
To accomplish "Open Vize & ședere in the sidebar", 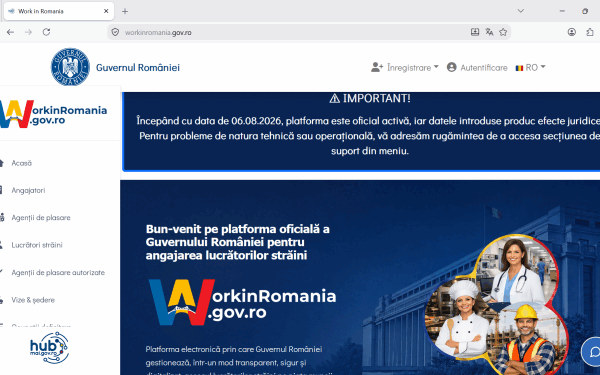I will coord(33,300).
